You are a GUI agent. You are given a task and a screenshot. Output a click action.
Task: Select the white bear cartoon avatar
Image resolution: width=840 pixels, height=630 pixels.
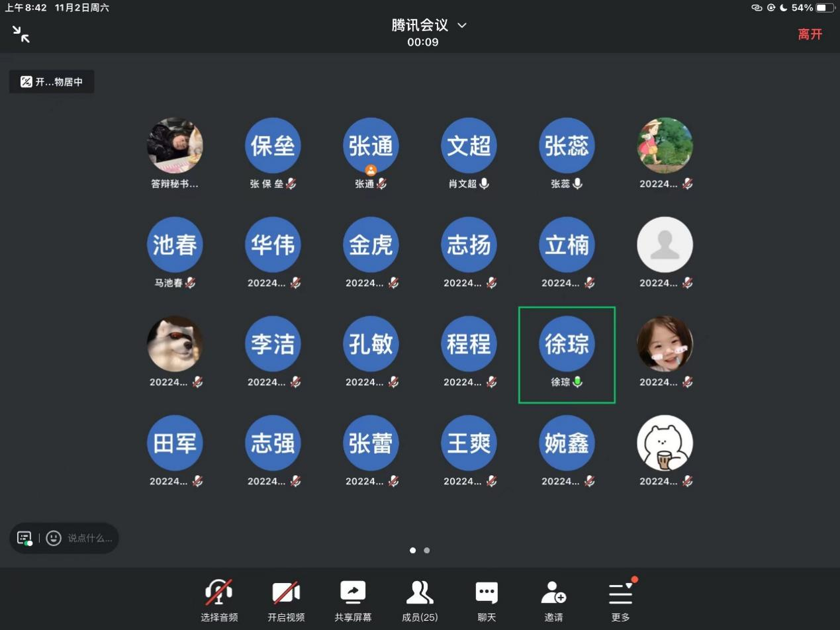(665, 443)
